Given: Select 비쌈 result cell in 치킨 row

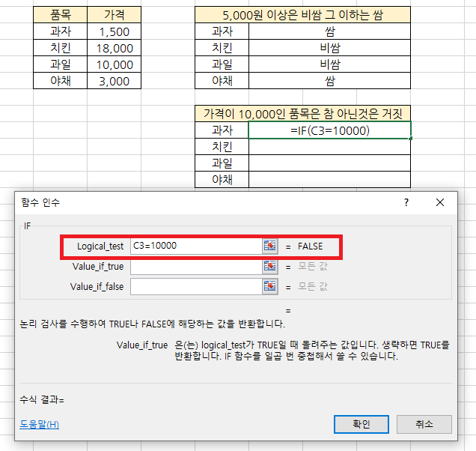Looking at the screenshot, I should click(x=329, y=48).
